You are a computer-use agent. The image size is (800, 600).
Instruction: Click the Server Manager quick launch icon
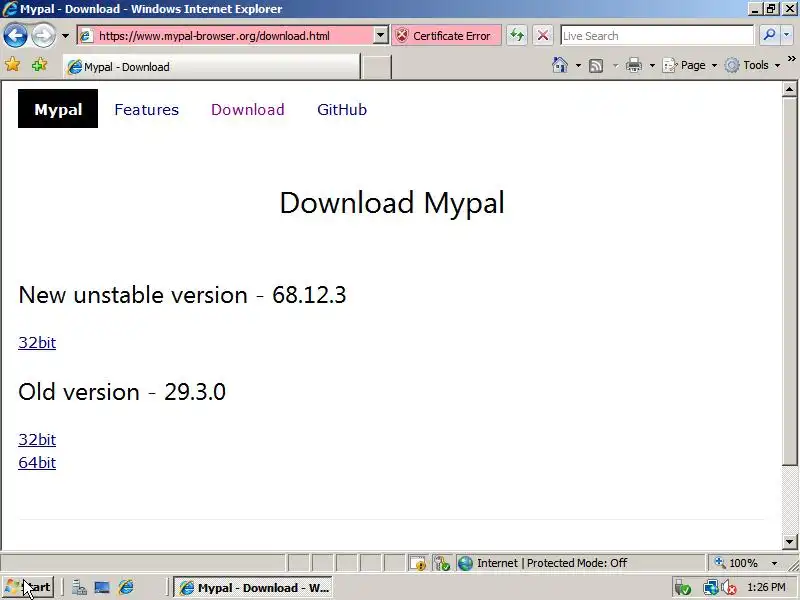(x=79, y=588)
